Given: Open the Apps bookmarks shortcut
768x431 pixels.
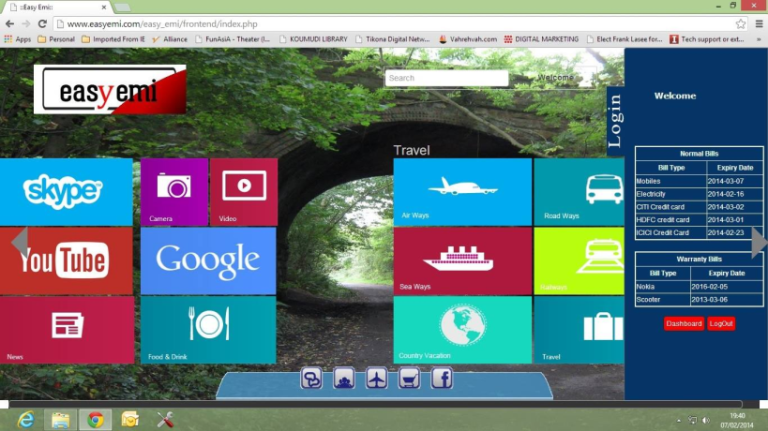Looking at the screenshot, I should pos(18,39).
